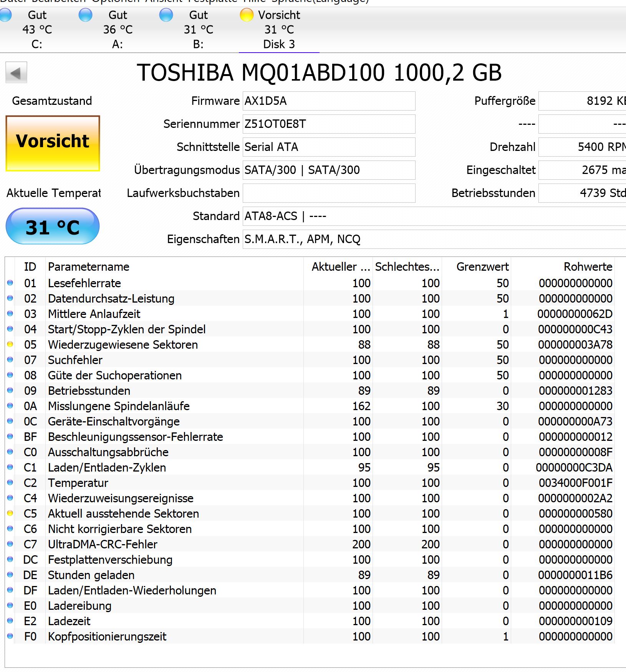Click the blue status dot for Suchfehler
This screenshot has height=672, width=626.
pyautogui.click(x=10, y=359)
